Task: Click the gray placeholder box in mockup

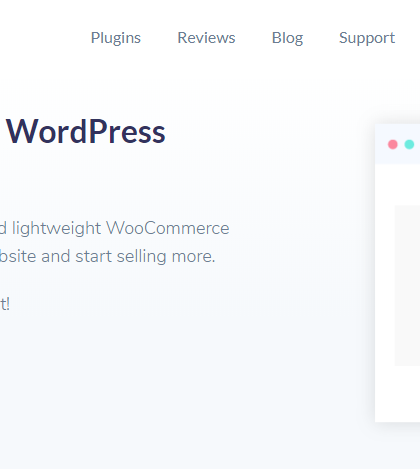Action: (x=407, y=285)
